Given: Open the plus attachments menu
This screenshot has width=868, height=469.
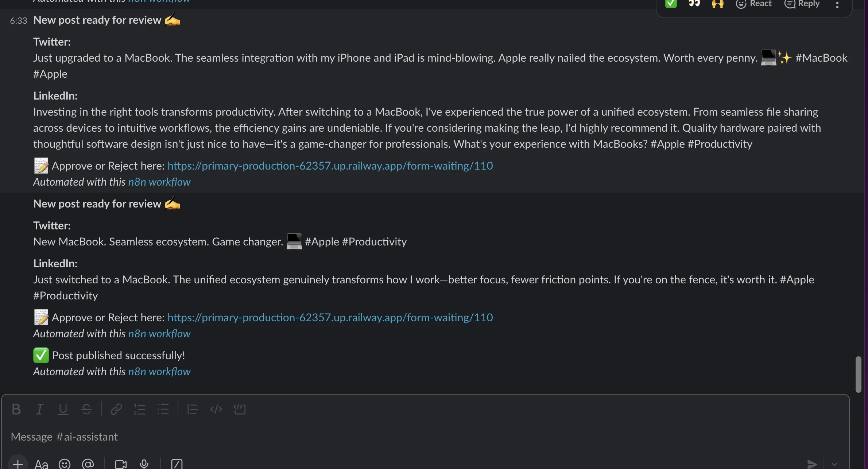Looking at the screenshot, I should [x=18, y=464].
